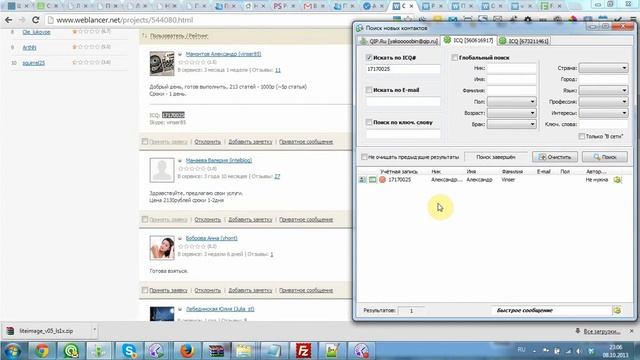Open the 'Интересы' dropdown
Image resolution: width=640 pixels, height=360 pixels.
pyautogui.click(x=603, y=113)
